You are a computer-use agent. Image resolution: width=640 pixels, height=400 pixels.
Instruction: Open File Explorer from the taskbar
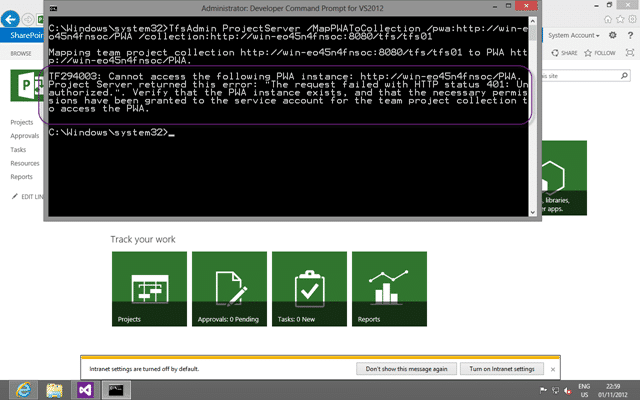click(x=54, y=390)
